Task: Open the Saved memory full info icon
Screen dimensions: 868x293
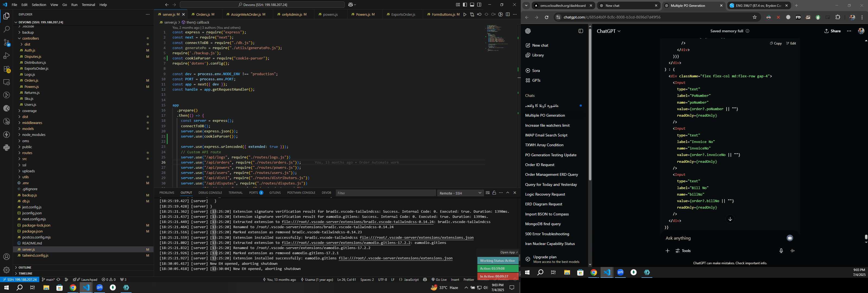Action: coord(747,31)
